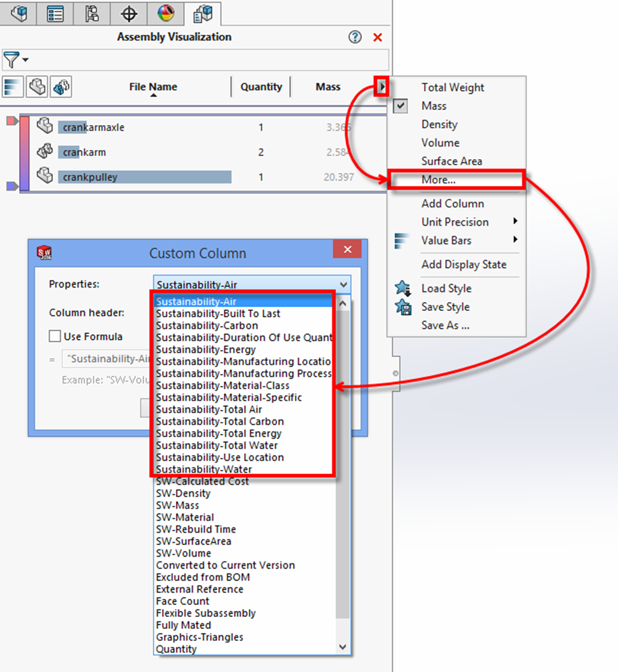
Task: Click Add Display State menu entry
Action: point(464,264)
